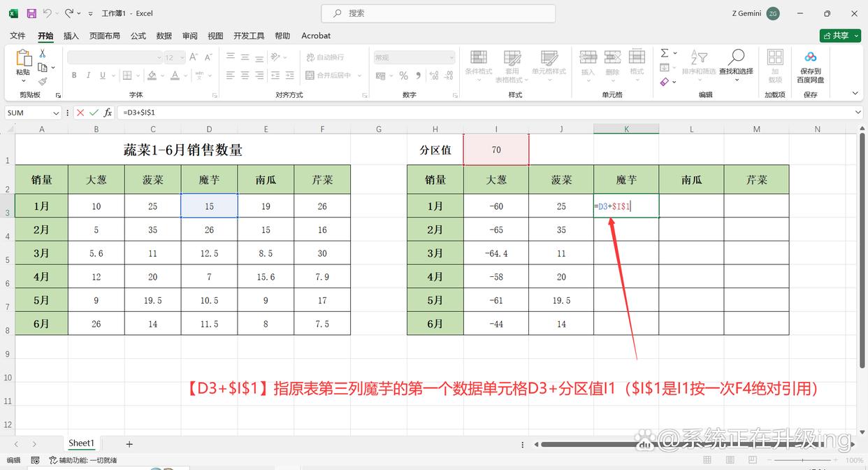
Task: Open the Acrobat ribbon tab
Action: (316, 36)
